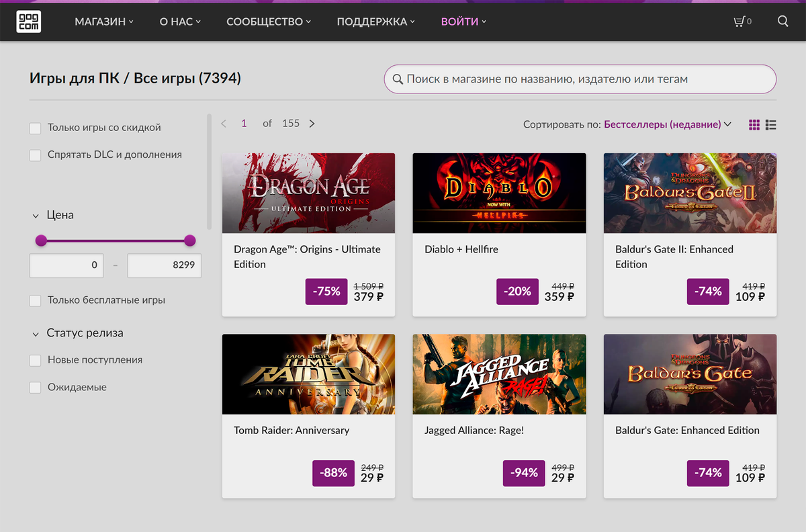Screen dimensions: 806x532
Task: Enable Только игры со скидкой filter
Action: pyautogui.click(x=35, y=128)
